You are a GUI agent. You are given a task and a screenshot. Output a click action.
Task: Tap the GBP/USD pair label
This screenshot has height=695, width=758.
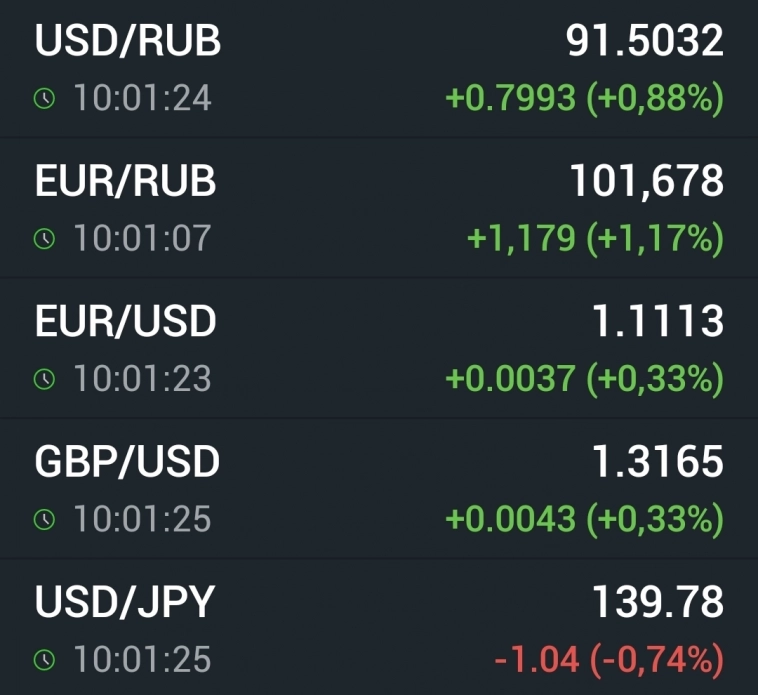128,462
